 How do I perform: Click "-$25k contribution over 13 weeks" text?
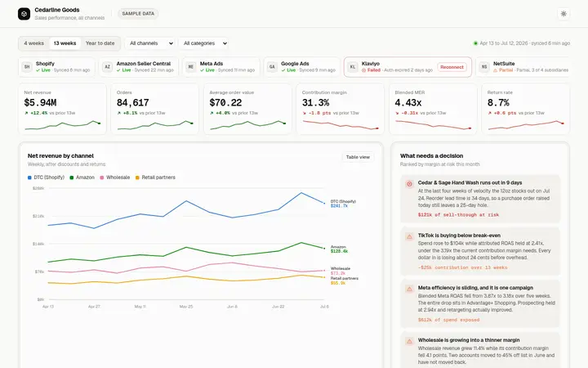[462, 267]
